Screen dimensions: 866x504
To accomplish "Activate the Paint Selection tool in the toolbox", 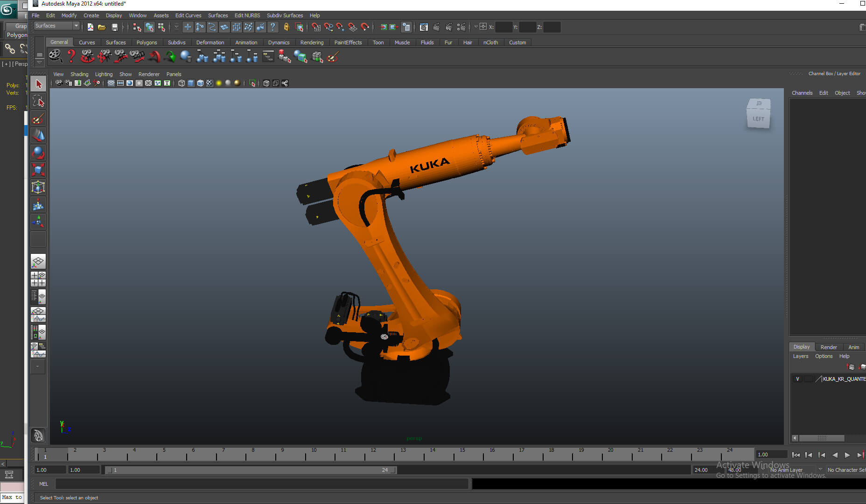I will point(38,119).
